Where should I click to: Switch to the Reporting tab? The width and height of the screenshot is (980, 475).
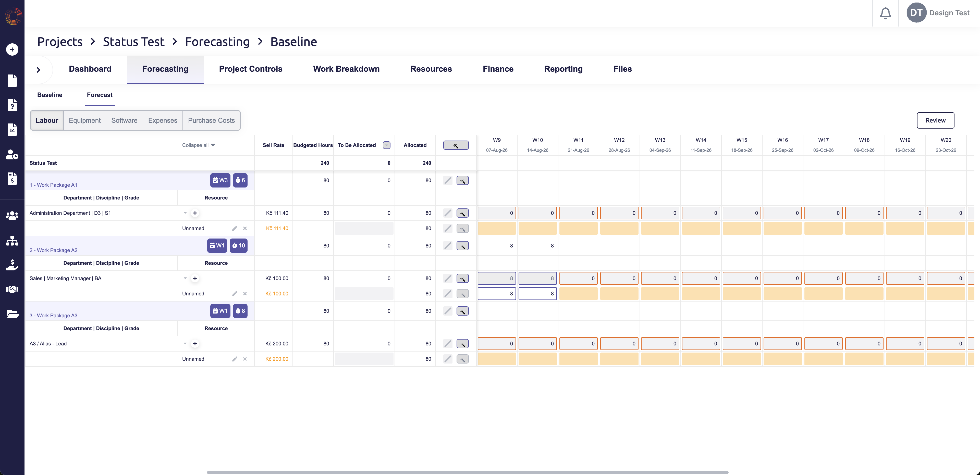[563, 69]
